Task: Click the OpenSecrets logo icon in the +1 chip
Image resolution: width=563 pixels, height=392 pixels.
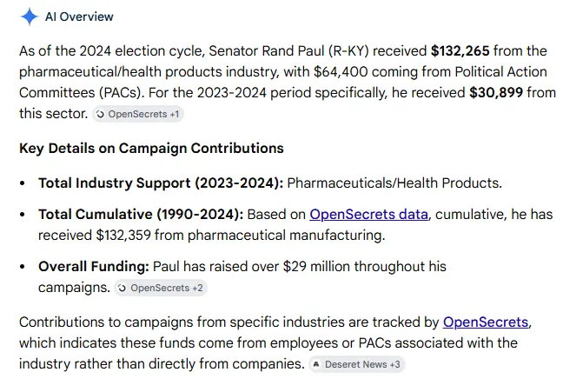Action: 100,114
